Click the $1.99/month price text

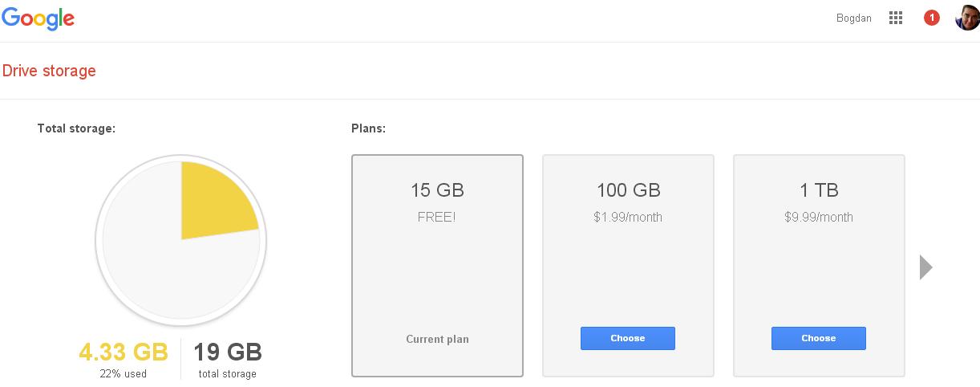[628, 217]
